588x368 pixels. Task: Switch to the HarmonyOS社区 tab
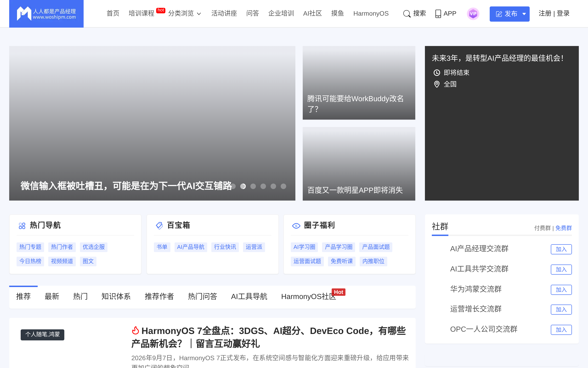click(x=308, y=296)
